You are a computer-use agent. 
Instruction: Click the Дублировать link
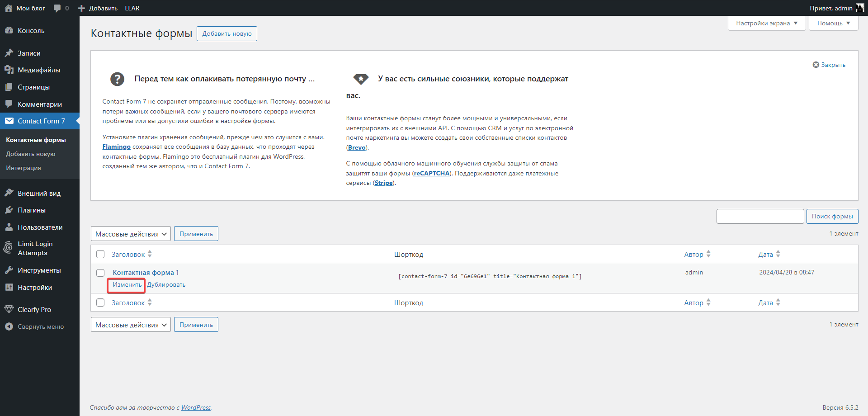pos(166,284)
